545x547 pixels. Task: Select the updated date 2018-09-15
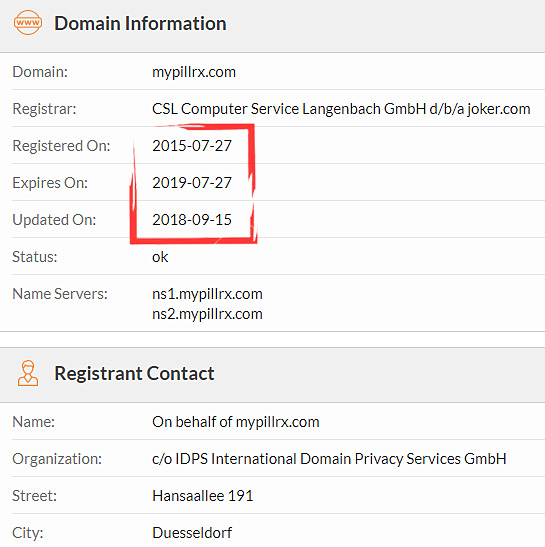coord(192,220)
